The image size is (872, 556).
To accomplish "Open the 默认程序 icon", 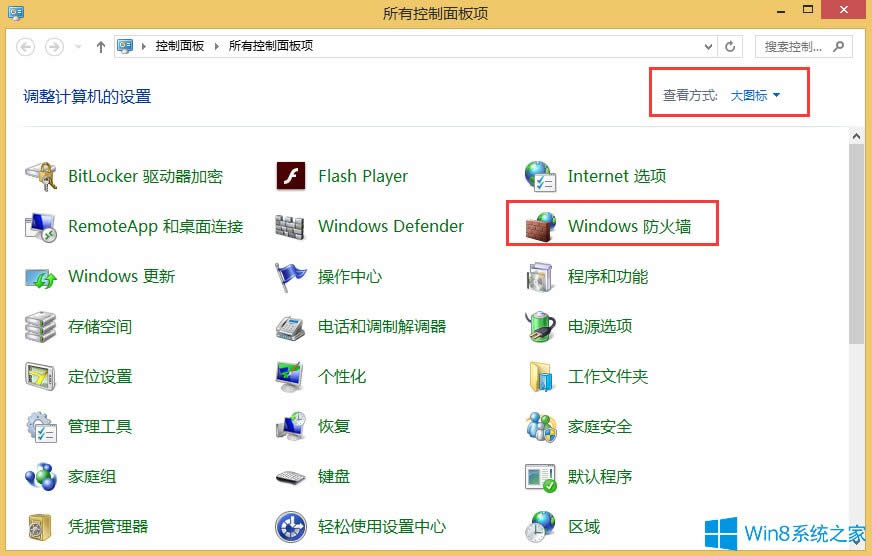I will pyautogui.click(x=541, y=477).
